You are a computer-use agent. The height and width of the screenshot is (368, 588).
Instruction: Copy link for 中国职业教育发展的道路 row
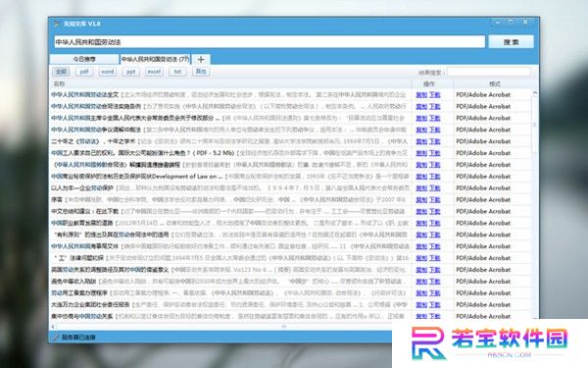(x=421, y=223)
